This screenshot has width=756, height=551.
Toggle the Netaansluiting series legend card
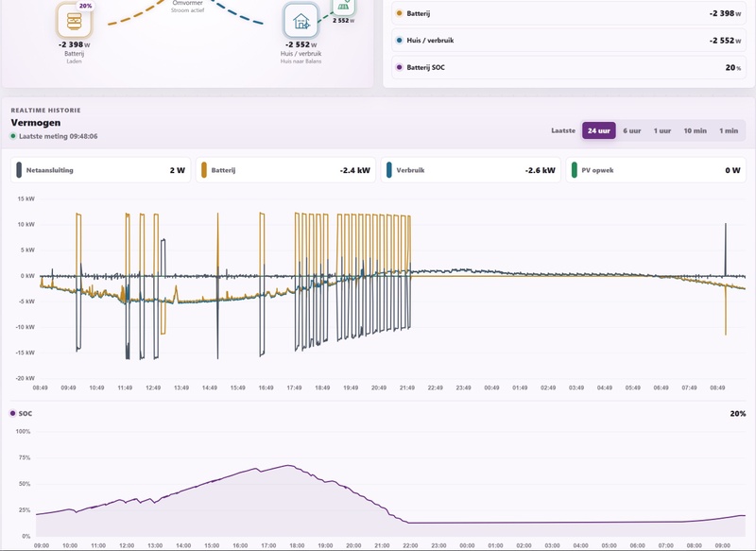click(x=100, y=170)
